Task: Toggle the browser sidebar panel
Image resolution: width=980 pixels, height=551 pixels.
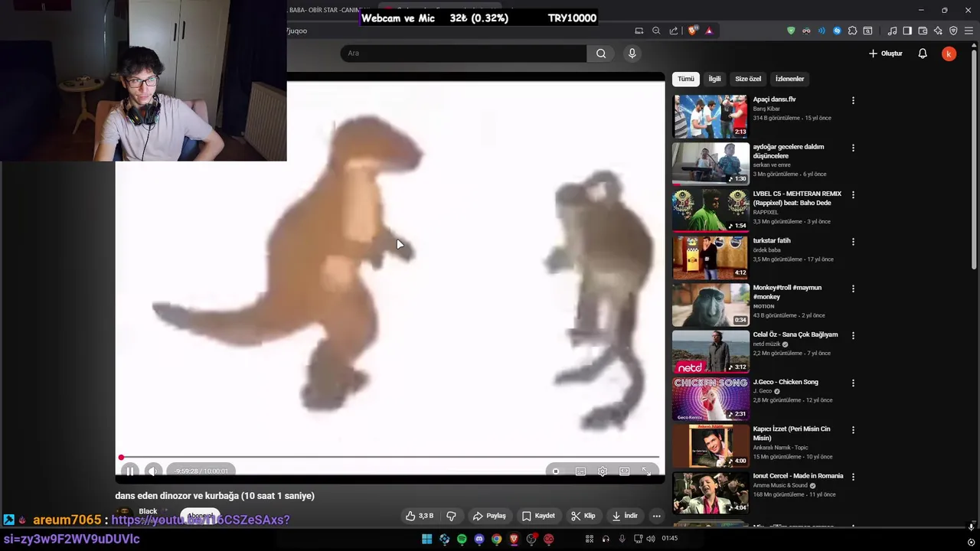Action: pos(907,31)
